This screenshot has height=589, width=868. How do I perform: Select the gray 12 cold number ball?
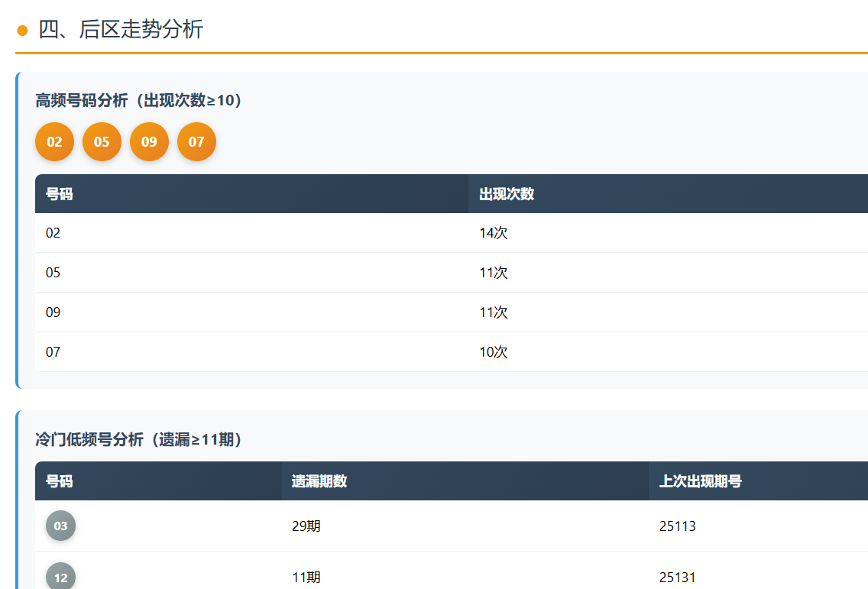[x=60, y=577]
